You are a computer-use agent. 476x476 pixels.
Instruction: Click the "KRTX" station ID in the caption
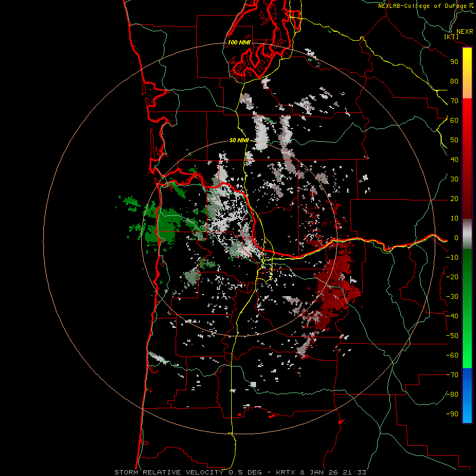pos(286,472)
